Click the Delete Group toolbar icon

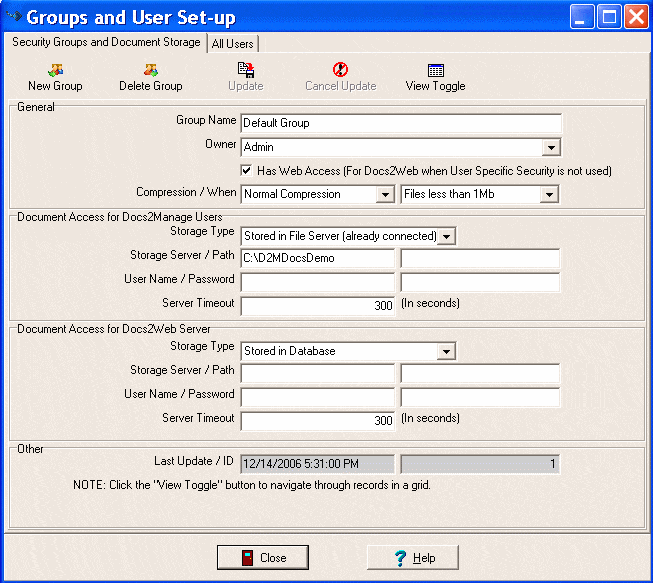click(150, 70)
